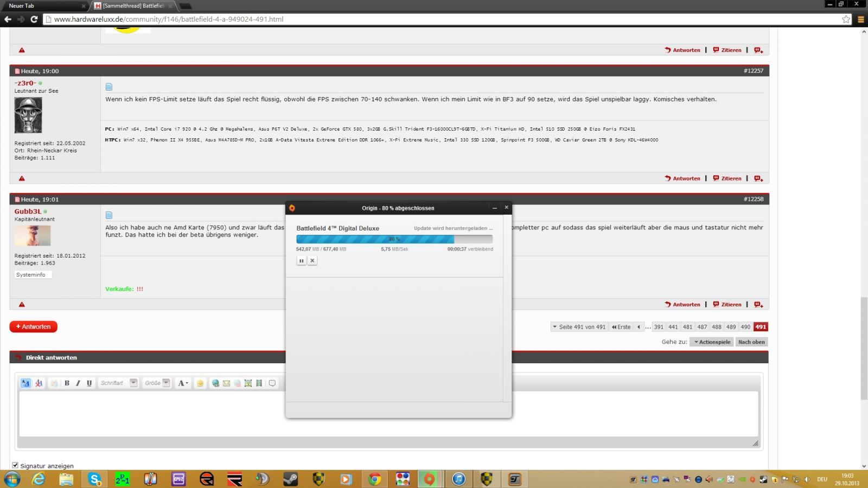This screenshot has width=868, height=488.
Task: Click inside the quick reply text area
Action: click(388, 414)
